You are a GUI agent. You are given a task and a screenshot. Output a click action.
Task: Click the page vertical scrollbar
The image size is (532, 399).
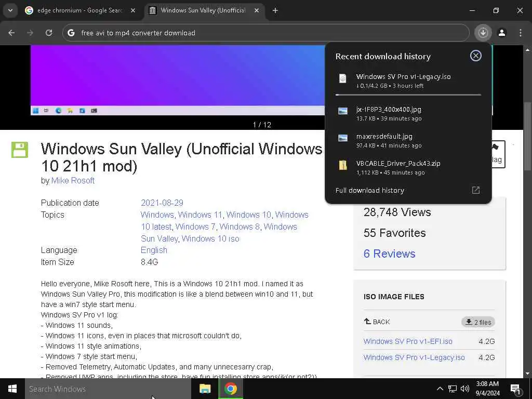(527, 136)
